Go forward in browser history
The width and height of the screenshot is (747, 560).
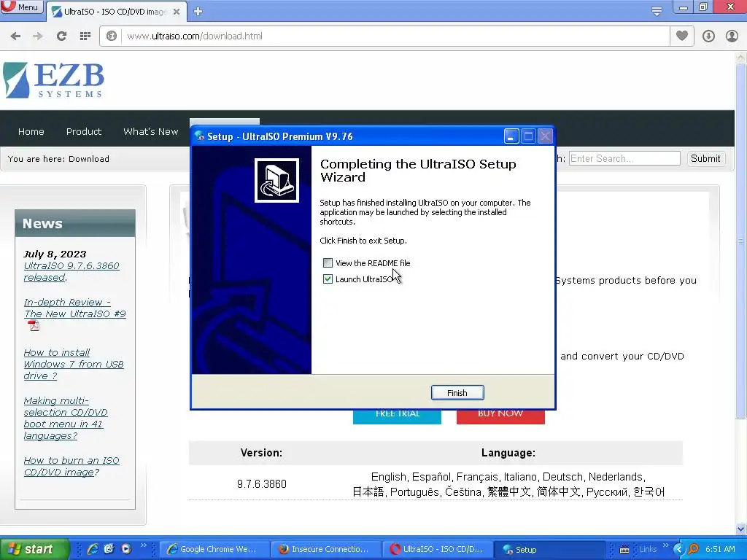click(38, 36)
